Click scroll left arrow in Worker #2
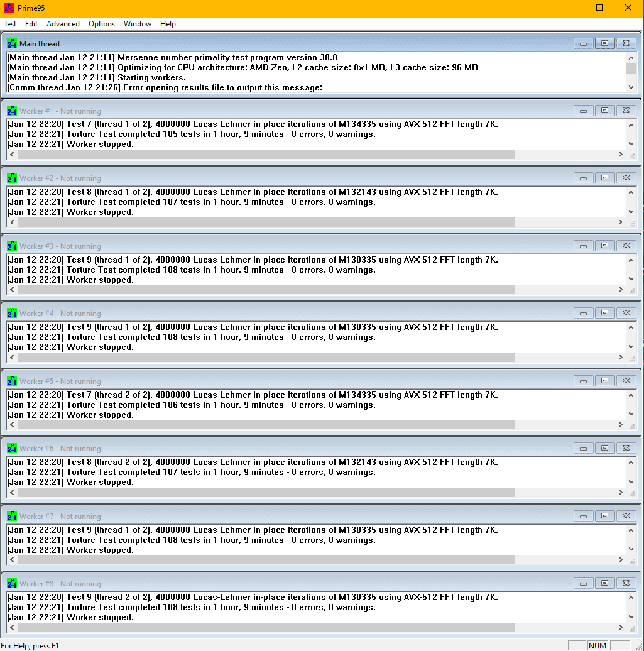Viewport: 644px width, 651px height. 13,222
